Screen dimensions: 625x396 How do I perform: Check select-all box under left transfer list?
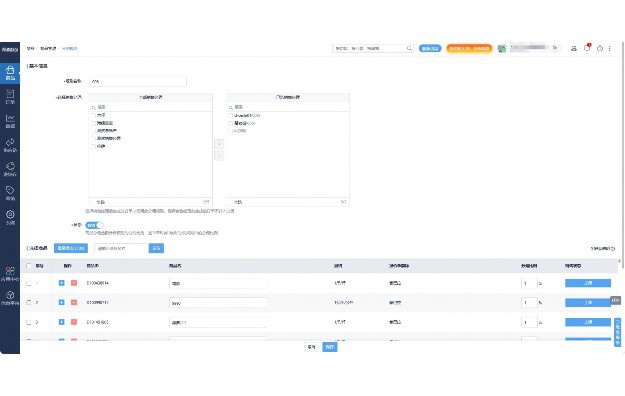pyautogui.click(x=93, y=202)
